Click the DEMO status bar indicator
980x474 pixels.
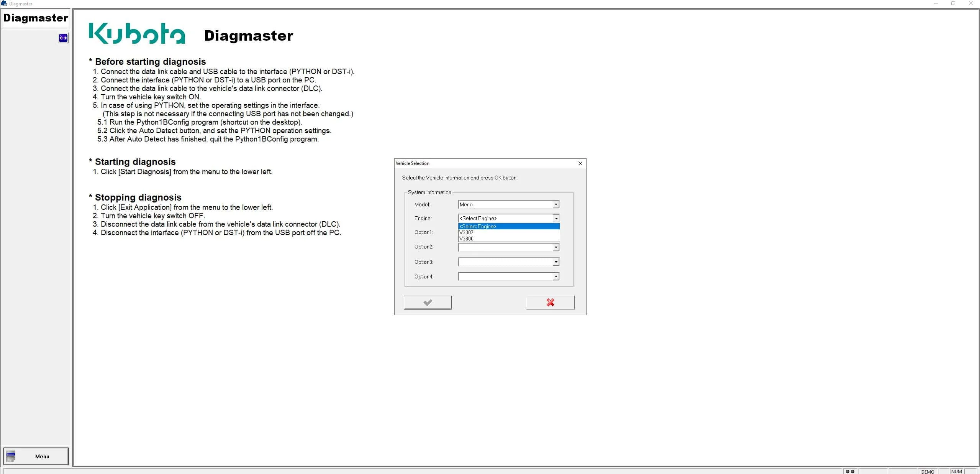[928, 471]
